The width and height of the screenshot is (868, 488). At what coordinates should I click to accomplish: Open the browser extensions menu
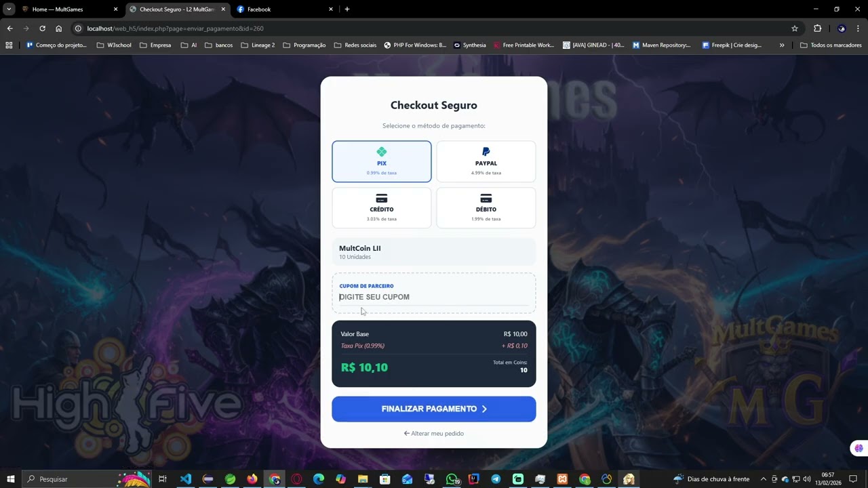tap(817, 28)
